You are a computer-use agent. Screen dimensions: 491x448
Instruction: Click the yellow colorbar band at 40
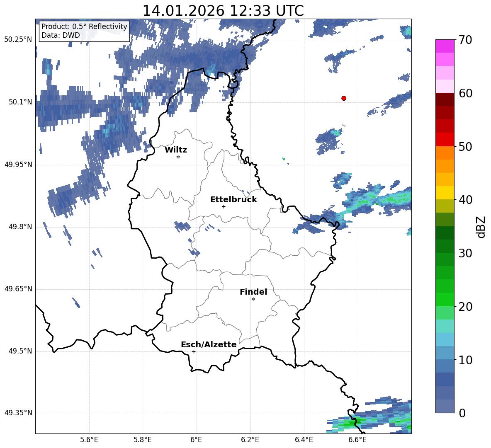[x=445, y=193]
